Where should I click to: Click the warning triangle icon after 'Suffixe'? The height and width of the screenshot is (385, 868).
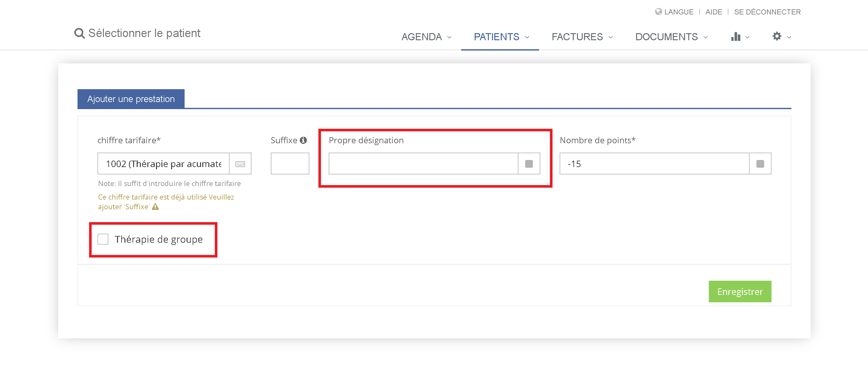point(155,207)
